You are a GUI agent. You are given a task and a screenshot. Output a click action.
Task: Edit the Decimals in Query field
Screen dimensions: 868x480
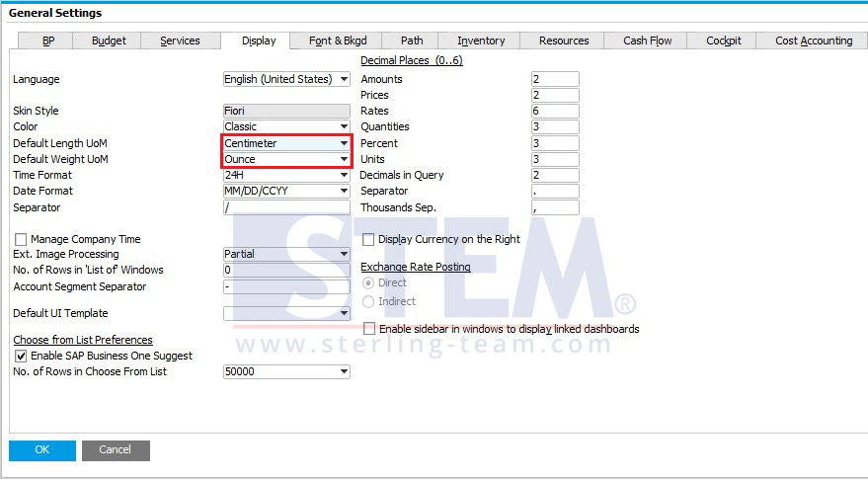click(x=555, y=175)
